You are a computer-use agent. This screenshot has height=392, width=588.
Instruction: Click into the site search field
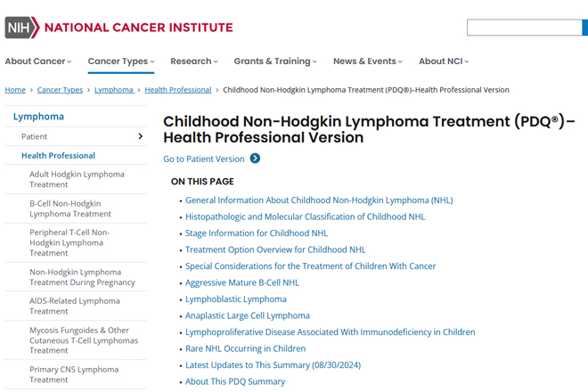524,28
